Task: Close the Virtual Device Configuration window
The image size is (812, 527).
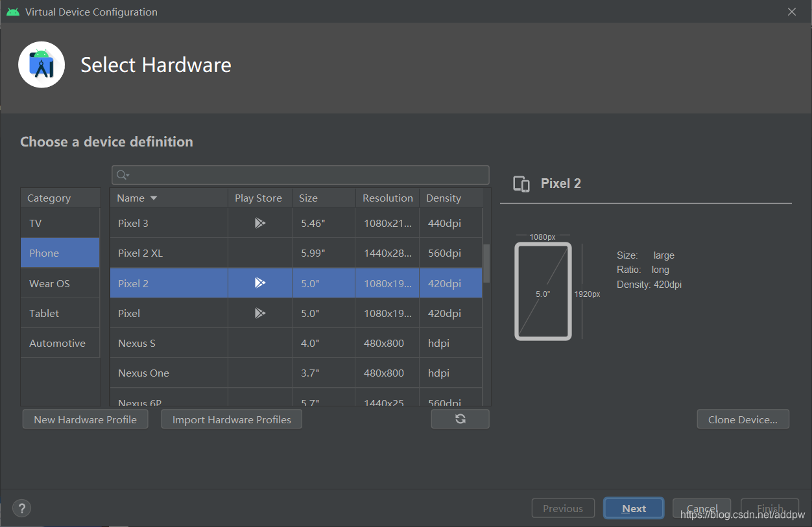Action: pyautogui.click(x=792, y=12)
